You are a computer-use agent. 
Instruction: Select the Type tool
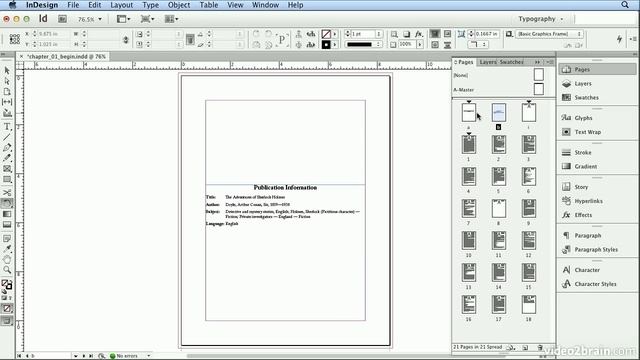[x=7, y=127]
